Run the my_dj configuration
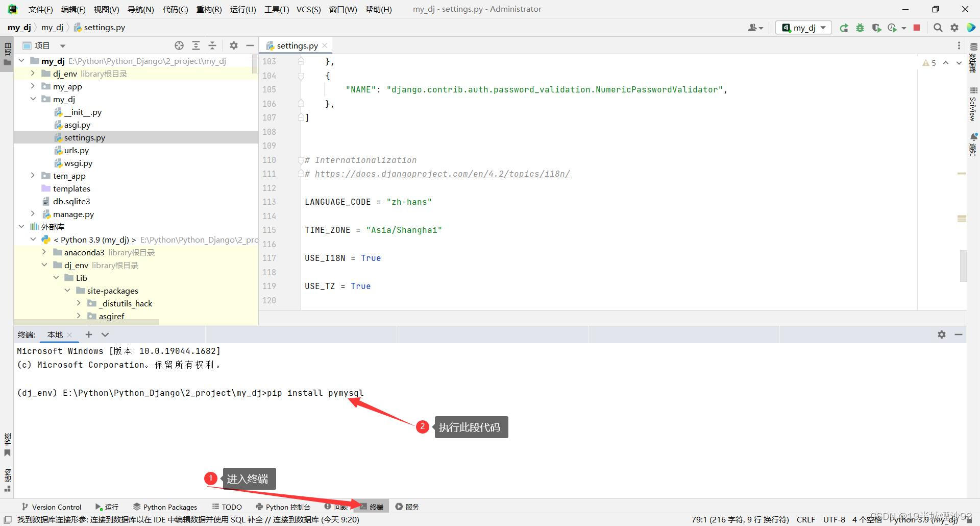Viewport: 980px width, 526px height. click(844, 28)
